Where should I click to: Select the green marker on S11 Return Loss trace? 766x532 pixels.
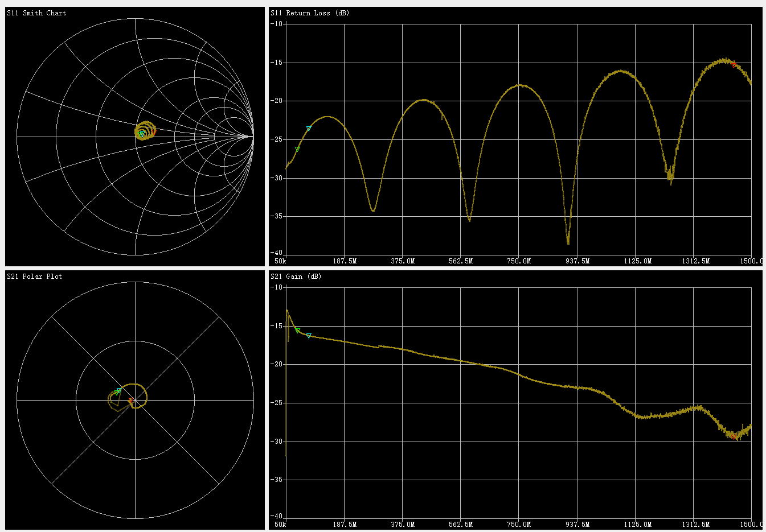297,149
